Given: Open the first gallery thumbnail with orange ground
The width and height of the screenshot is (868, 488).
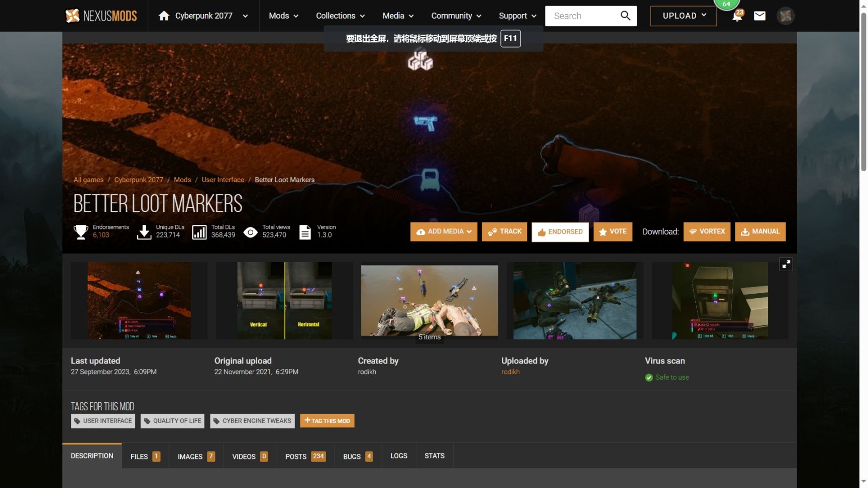Looking at the screenshot, I should point(139,301).
